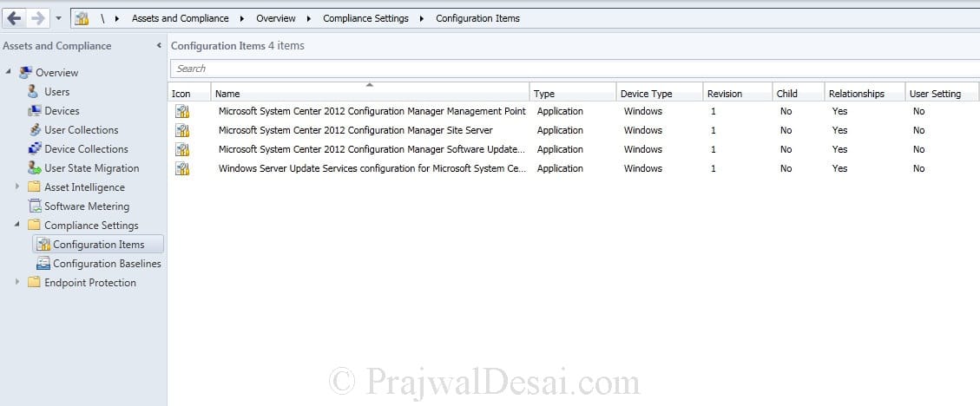Click the Device Collections icon
The image size is (980, 406).
35,148
